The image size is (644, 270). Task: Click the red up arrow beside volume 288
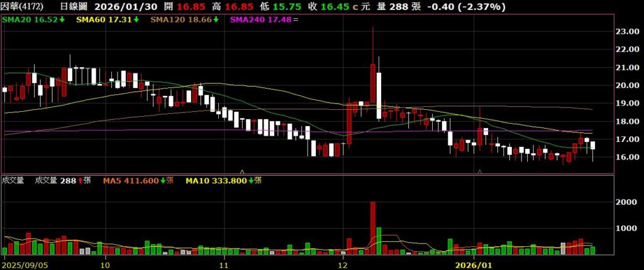[x=80, y=181]
